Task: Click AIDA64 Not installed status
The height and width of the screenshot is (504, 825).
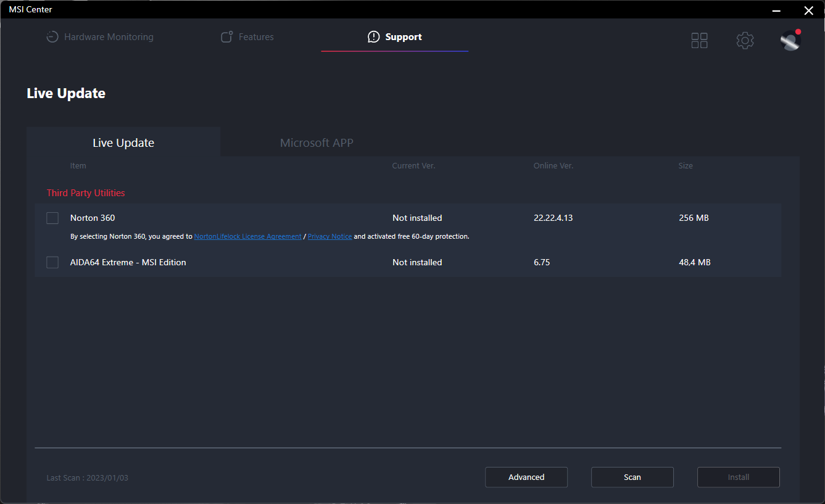Action: point(417,262)
